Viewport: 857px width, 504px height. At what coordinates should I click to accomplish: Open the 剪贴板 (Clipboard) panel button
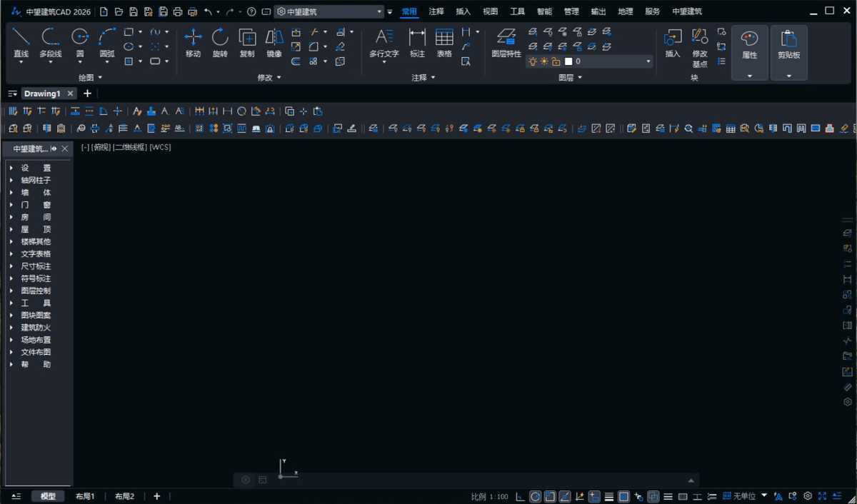788,54
